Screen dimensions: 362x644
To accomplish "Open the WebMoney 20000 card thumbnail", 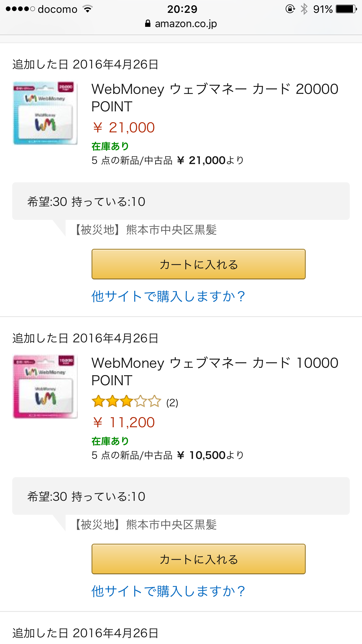I will tap(45, 113).
